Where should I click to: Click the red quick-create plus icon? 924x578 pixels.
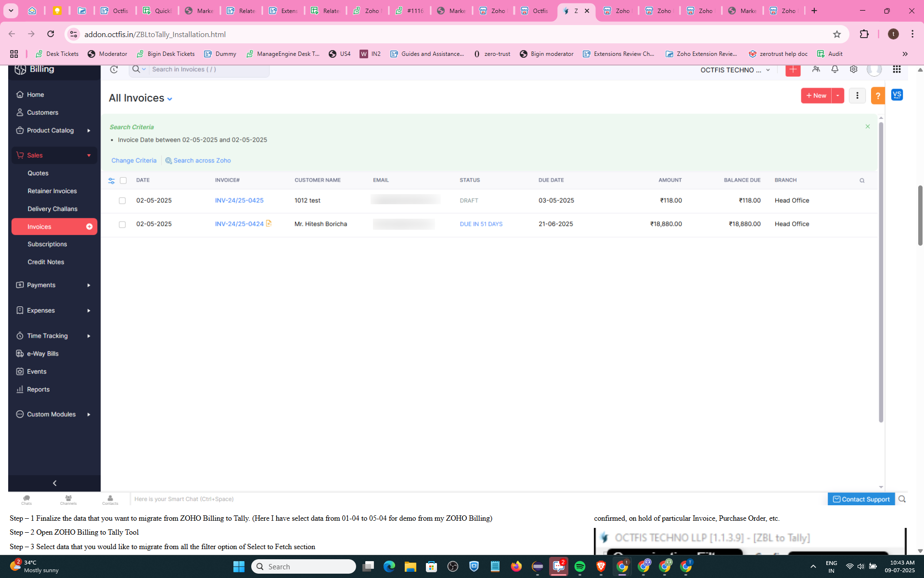pos(793,70)
